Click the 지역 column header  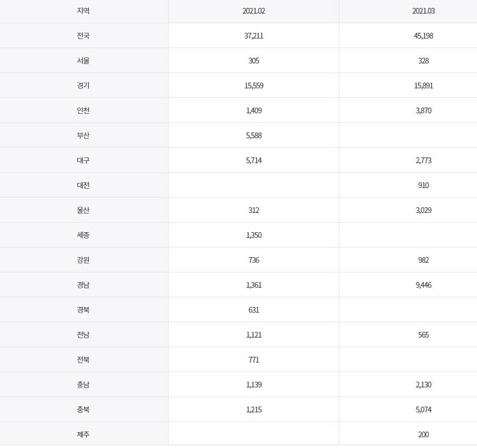pos(83,11)
